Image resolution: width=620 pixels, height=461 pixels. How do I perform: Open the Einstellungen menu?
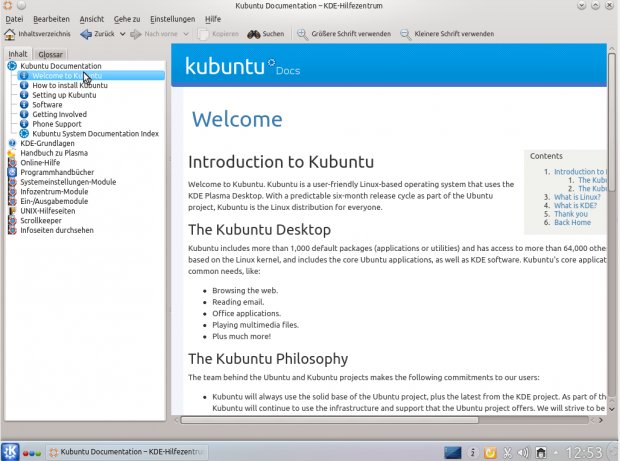tap(173, 19)
